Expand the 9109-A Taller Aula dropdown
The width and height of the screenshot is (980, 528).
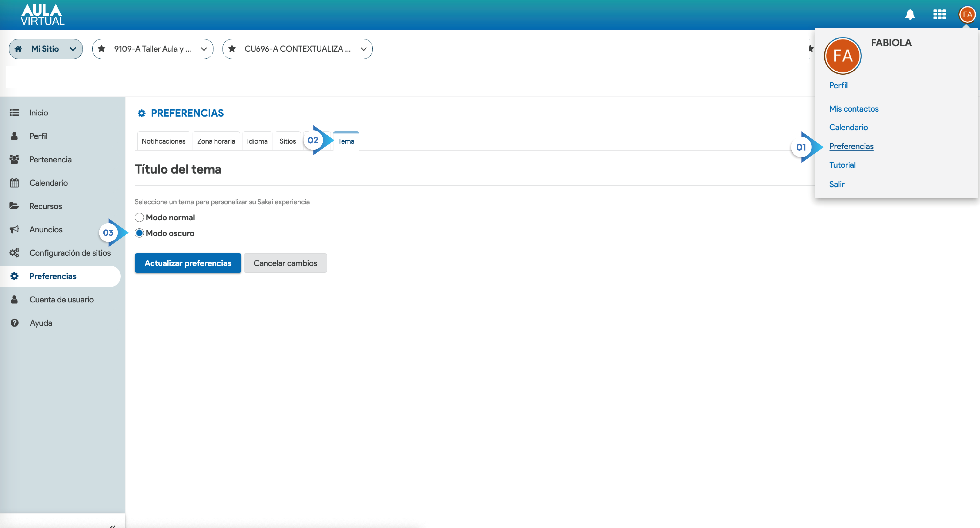204,49
